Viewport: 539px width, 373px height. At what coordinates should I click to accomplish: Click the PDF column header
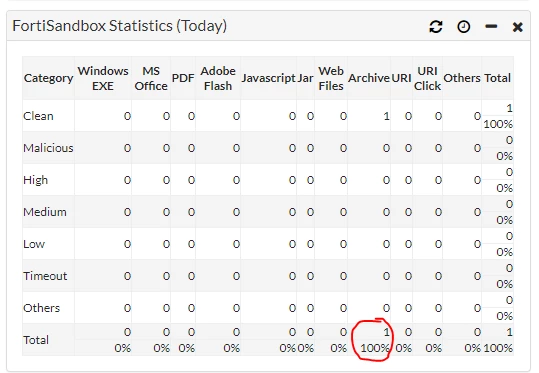click(183, 78)
